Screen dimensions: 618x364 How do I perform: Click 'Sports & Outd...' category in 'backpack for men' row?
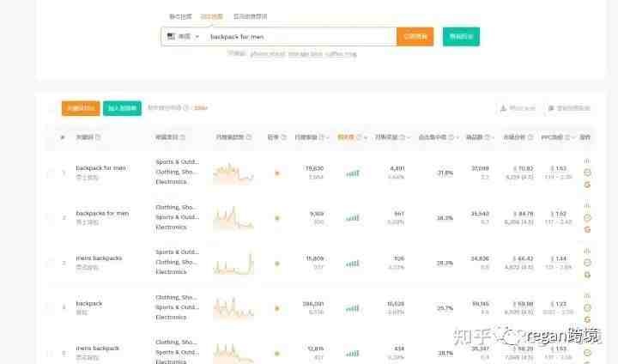[178, 161]
